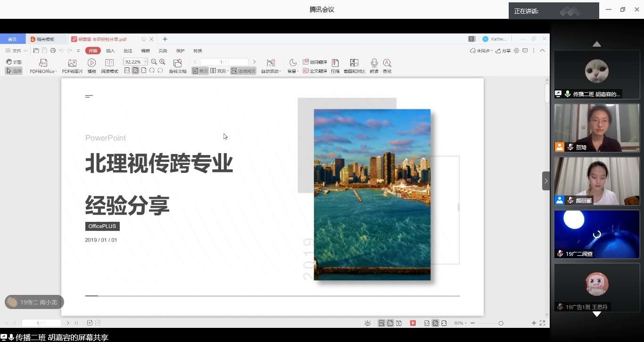This screenshot has height=342, width=644.
Task: Open the zoom percentage 92.22% dropdown
Action: 146,62
